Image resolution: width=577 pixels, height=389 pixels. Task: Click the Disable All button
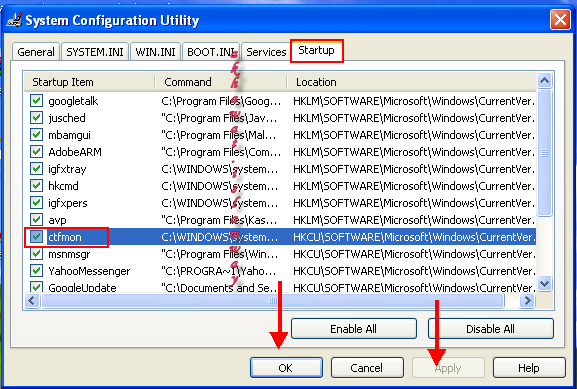pyautogui.click(x=491, y=329)
